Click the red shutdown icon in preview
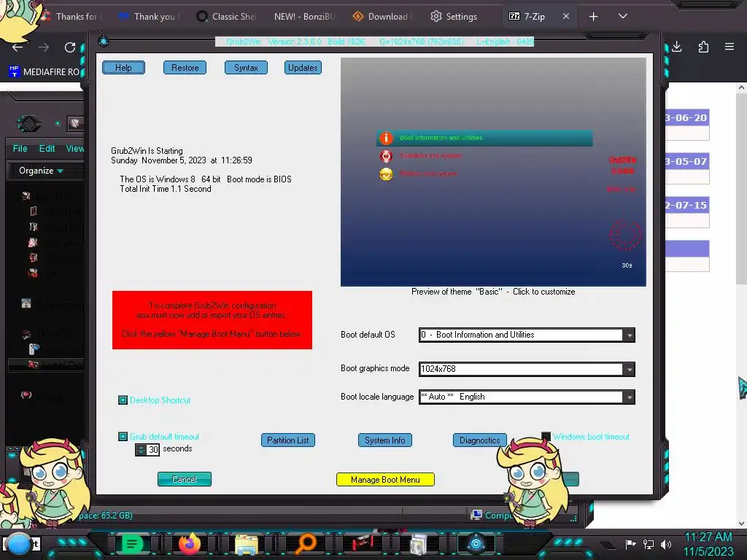 click(386, 156)
